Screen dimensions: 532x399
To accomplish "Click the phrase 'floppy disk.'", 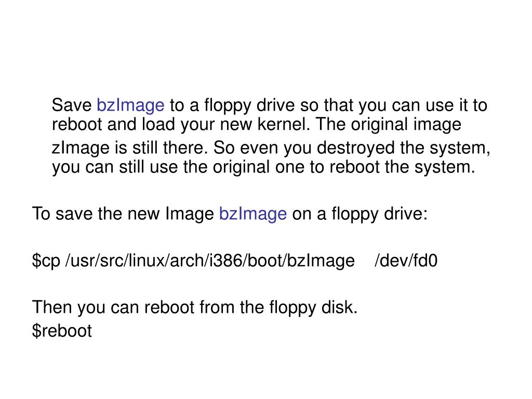I will [313, 308].
